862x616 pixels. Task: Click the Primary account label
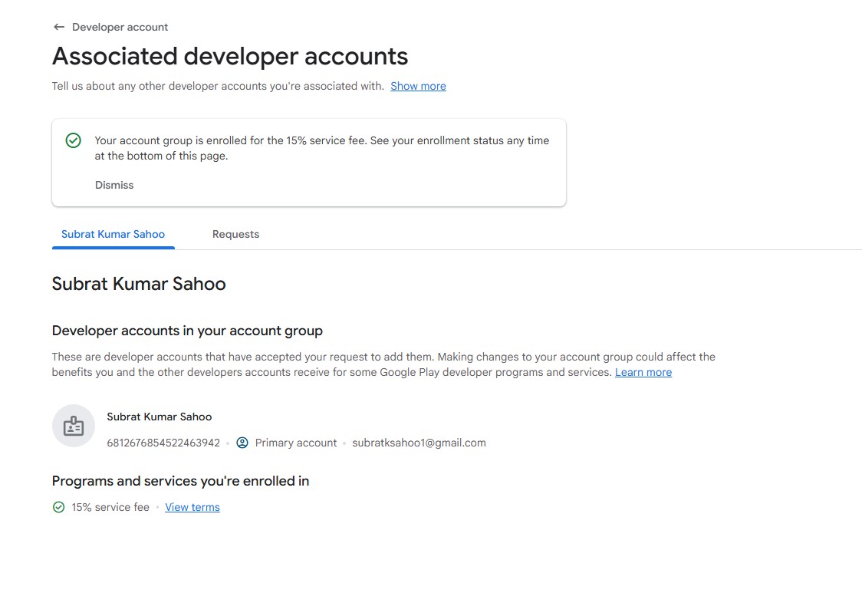click(x=296, y=443)
